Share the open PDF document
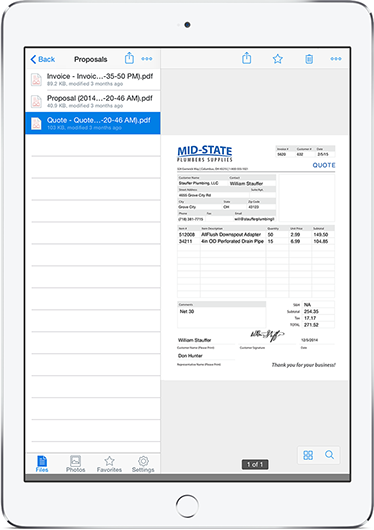 (x=247, y=58)
